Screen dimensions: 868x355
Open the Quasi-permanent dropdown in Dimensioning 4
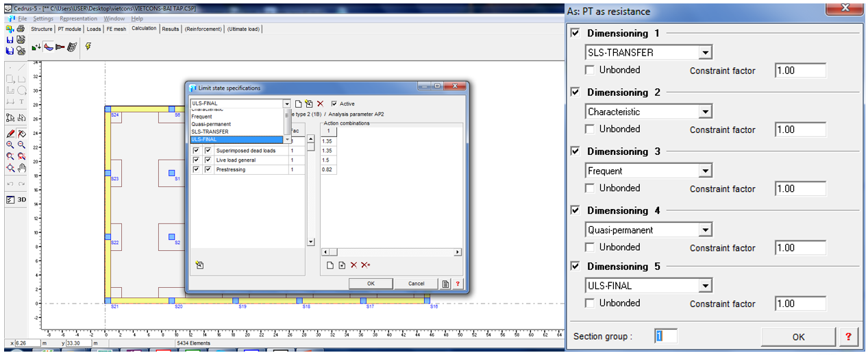705,230
